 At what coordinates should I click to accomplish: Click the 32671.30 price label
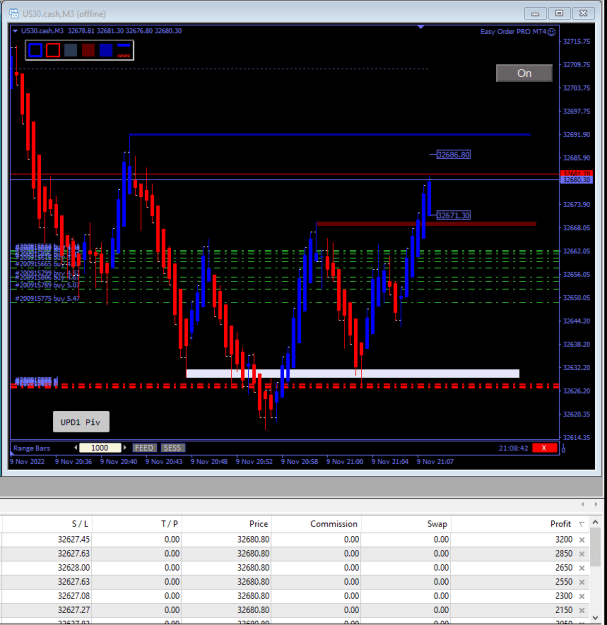[454, 215]
